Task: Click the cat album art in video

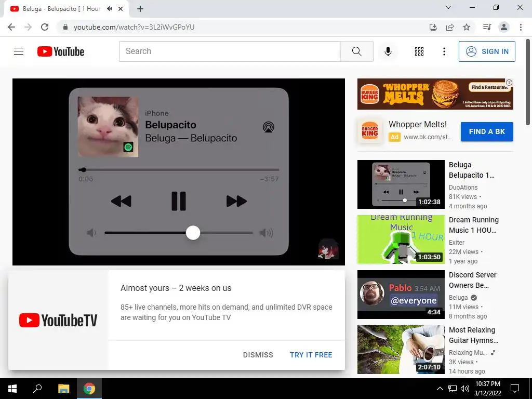Action: pyautogui.click(x=108, y=127)
